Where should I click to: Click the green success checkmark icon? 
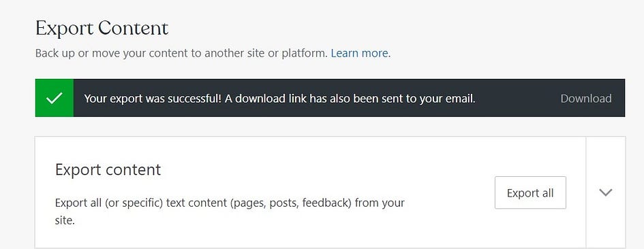tap(55, 98)
